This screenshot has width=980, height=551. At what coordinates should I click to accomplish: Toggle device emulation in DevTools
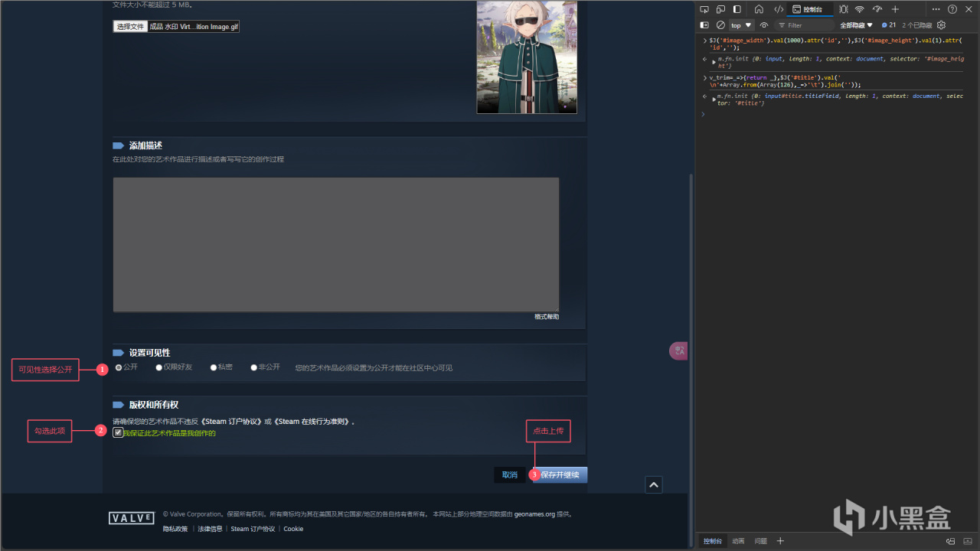[x=720, y=9]
